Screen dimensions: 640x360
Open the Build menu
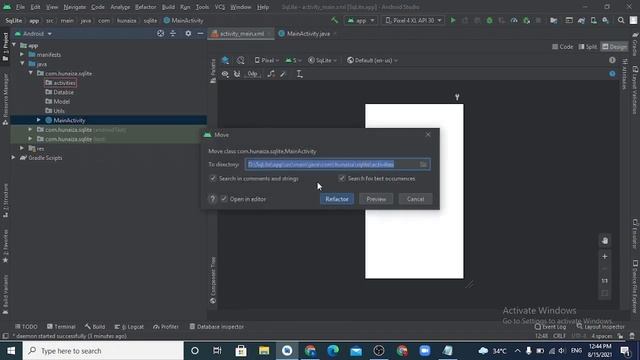coord(168,7)
